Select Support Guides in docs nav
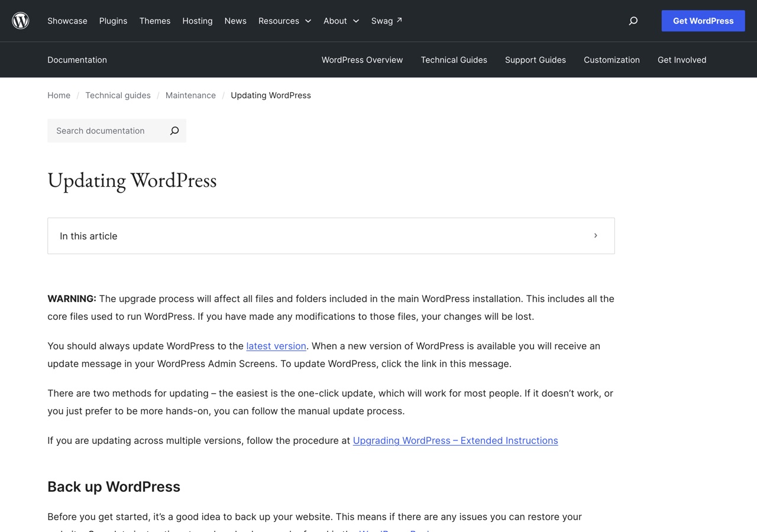Screen dimensions: 757x532 (535, 60)
